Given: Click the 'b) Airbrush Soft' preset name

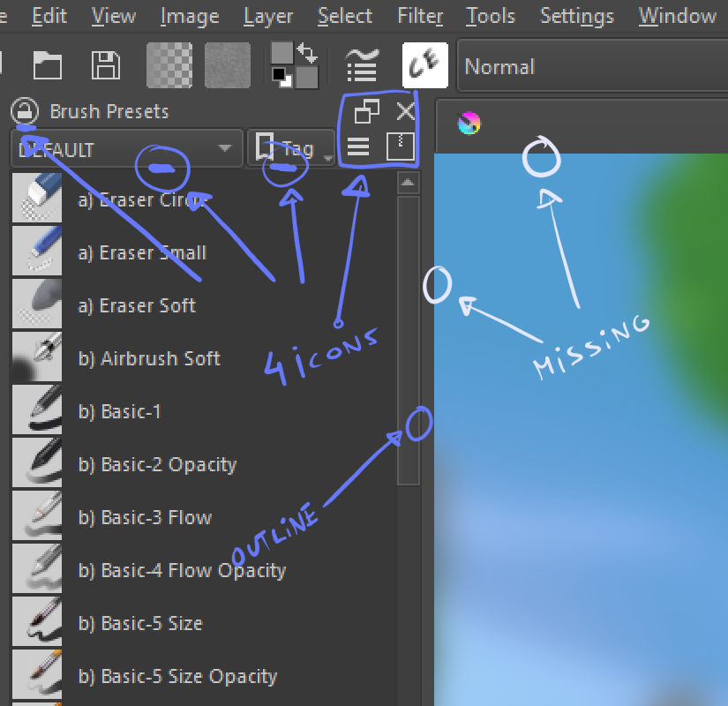Looking at the screenshot, I should click(x=149, y=359).
